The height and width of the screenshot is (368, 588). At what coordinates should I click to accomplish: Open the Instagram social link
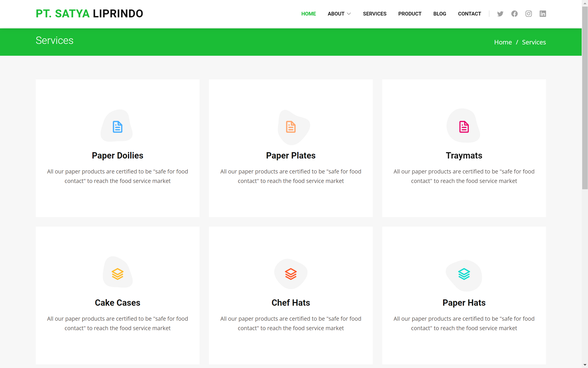click(528, 14)
